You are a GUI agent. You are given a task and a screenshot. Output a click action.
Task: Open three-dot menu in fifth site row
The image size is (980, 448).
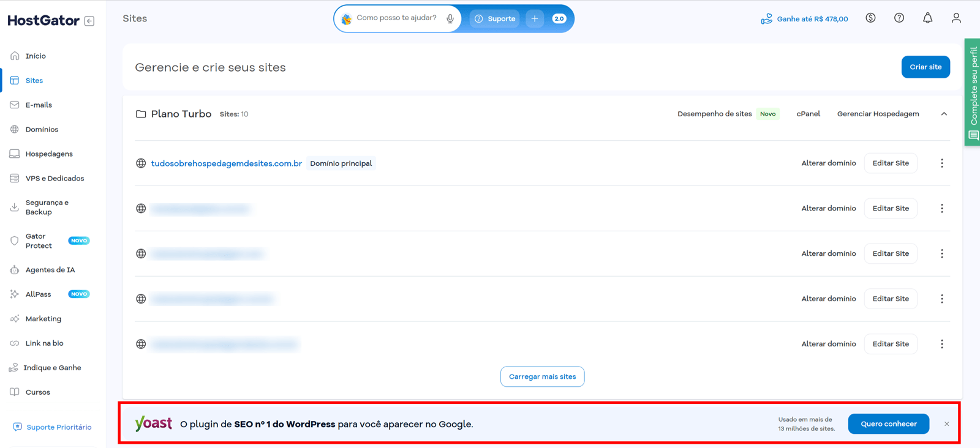(942, 344)
